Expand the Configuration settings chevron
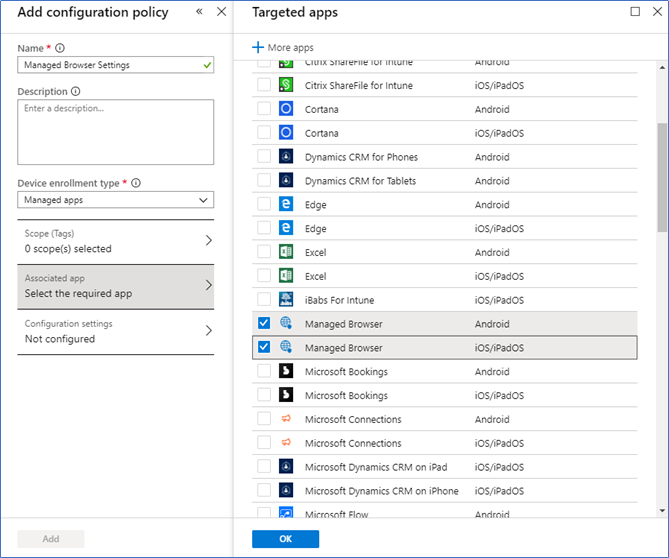This screenshot has height=558, width=669. click(209, 331)
